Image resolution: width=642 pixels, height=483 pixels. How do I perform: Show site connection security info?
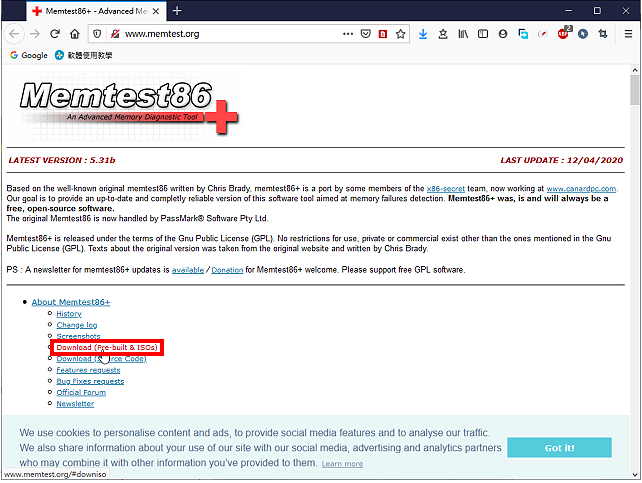(115, 34)
